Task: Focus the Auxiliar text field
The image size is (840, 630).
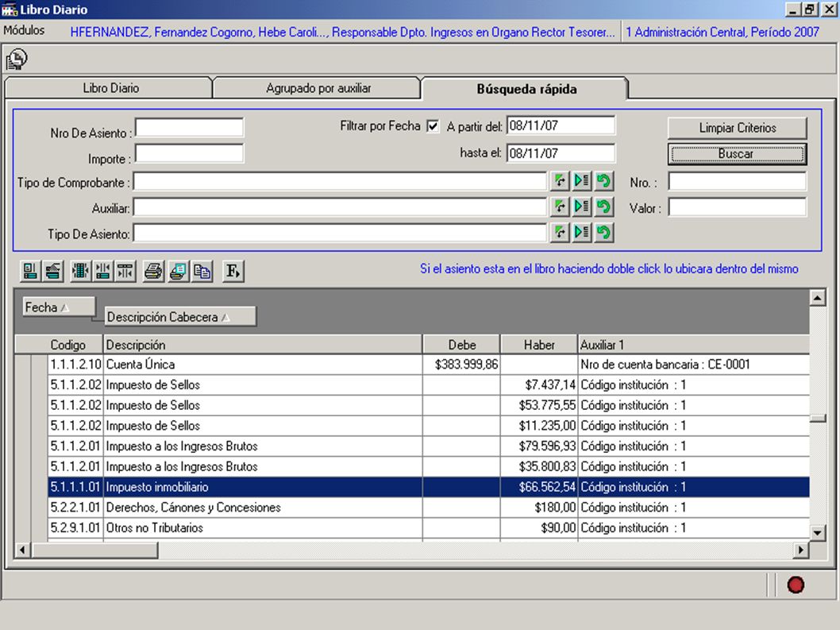Action: pos(340,207)
